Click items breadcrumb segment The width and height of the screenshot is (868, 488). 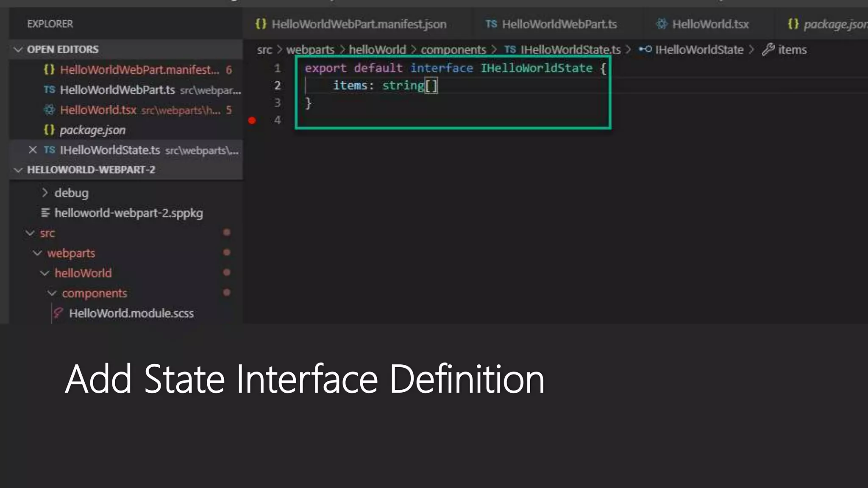pyautogui.click(x=792, y=50)
